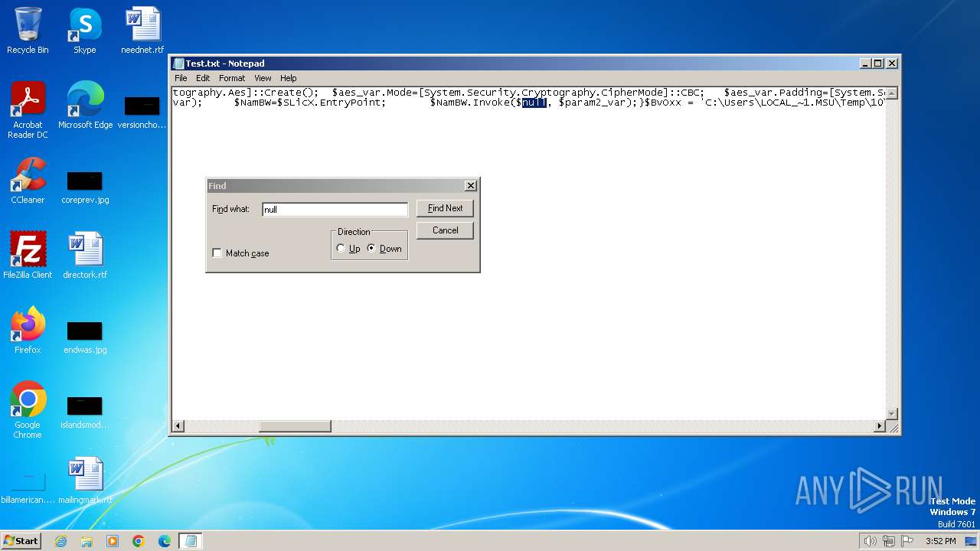
Task: Click the Find Next button
Action: [x=445, y=208]
